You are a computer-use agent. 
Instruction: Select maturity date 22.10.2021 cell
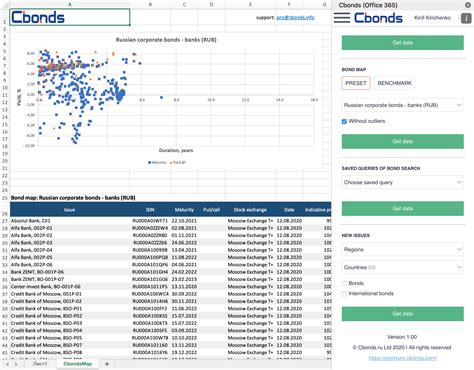coord(184,221)
